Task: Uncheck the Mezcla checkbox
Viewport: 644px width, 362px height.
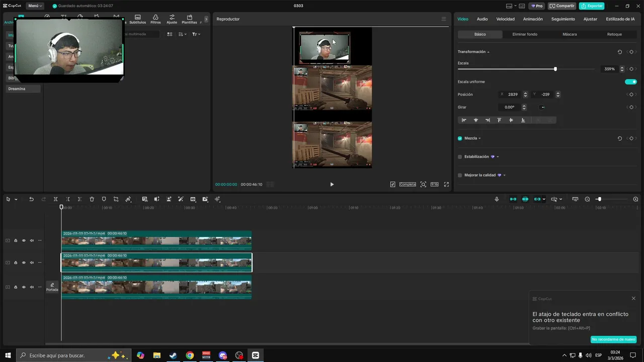Action: click(x=460, y=138)
